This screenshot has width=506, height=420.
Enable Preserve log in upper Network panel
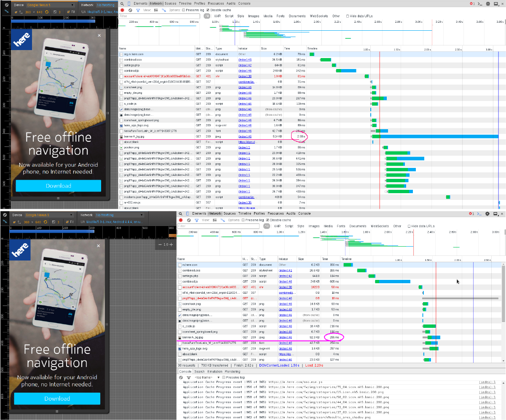point(184,10)
